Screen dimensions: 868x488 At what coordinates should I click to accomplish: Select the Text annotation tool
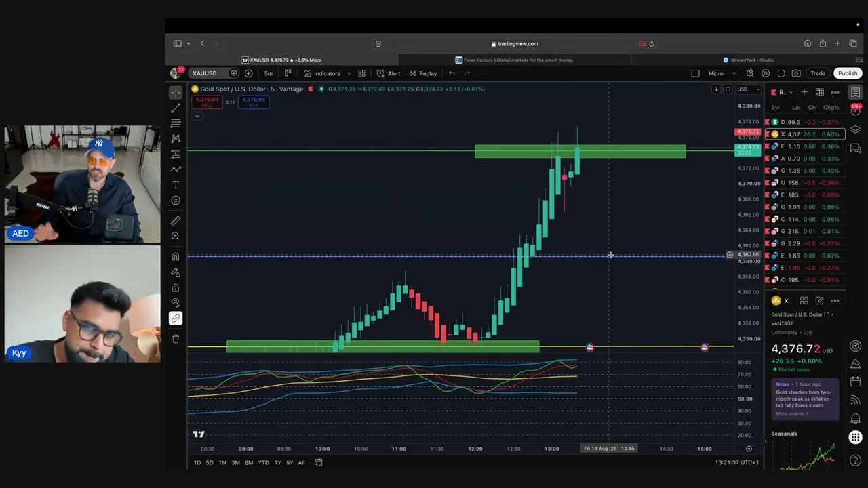[x=176, y=185]
